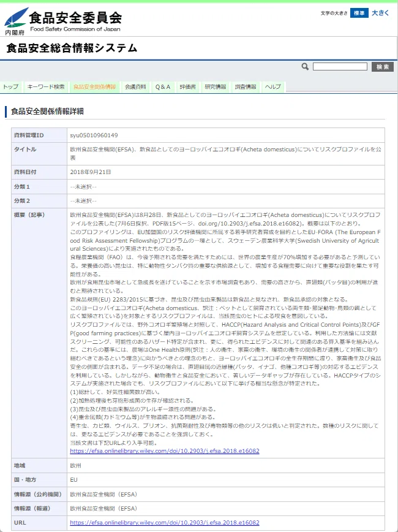Image resolution: width=398 pixels, height=532 pixels.
Task: Click the 分類2 label cell
Action: [x=39, y=201]
